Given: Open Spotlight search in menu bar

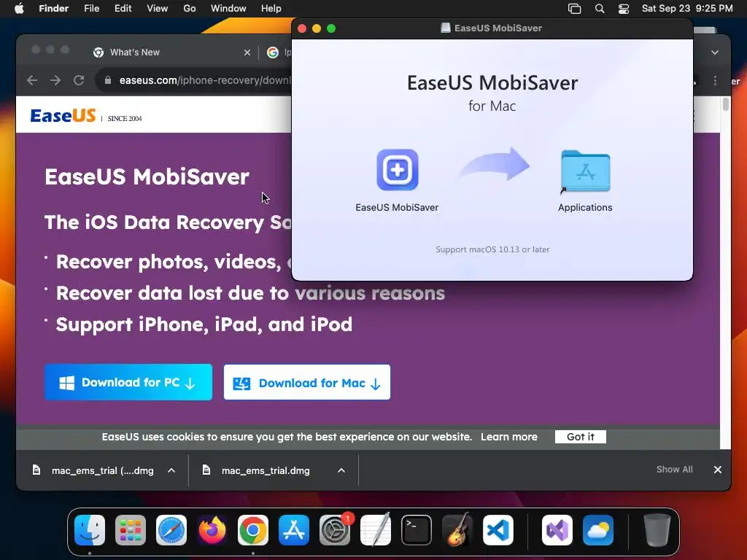Looking at the screenshot, I should [x=600, y=9].
